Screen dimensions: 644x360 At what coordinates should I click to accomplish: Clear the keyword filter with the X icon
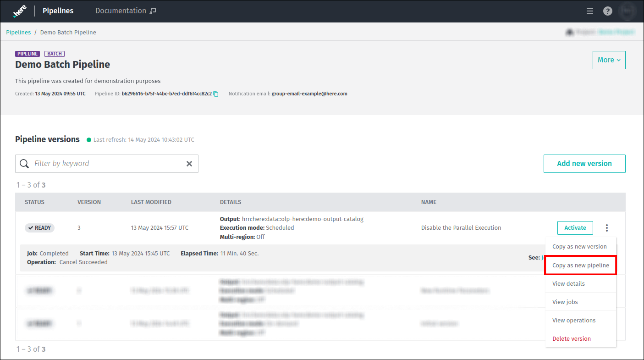coord(189,163)
